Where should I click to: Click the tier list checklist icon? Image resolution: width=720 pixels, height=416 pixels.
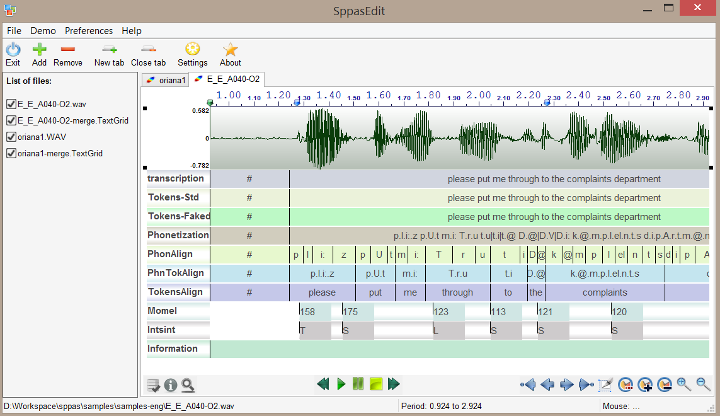tap(153, 385)
